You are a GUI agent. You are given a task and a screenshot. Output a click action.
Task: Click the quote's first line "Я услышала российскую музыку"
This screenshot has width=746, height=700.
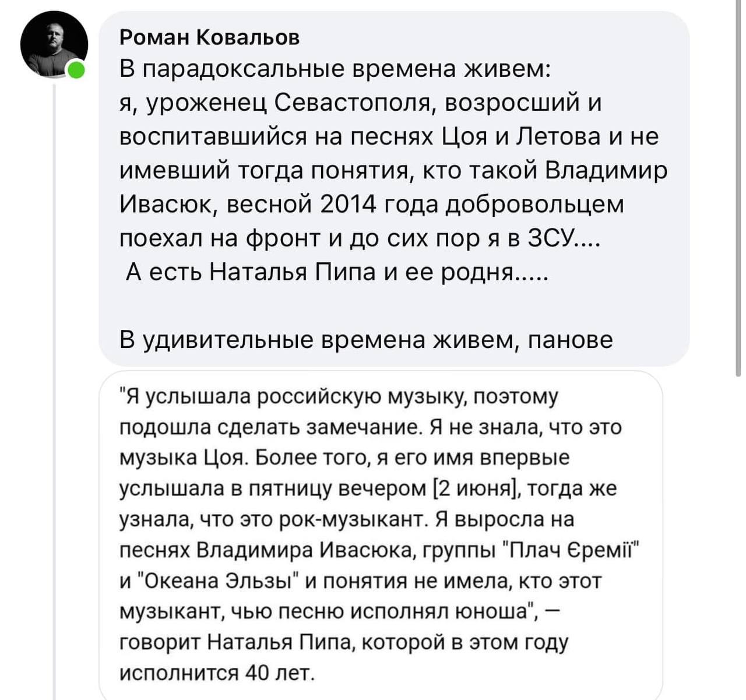[x=291, y=396]
